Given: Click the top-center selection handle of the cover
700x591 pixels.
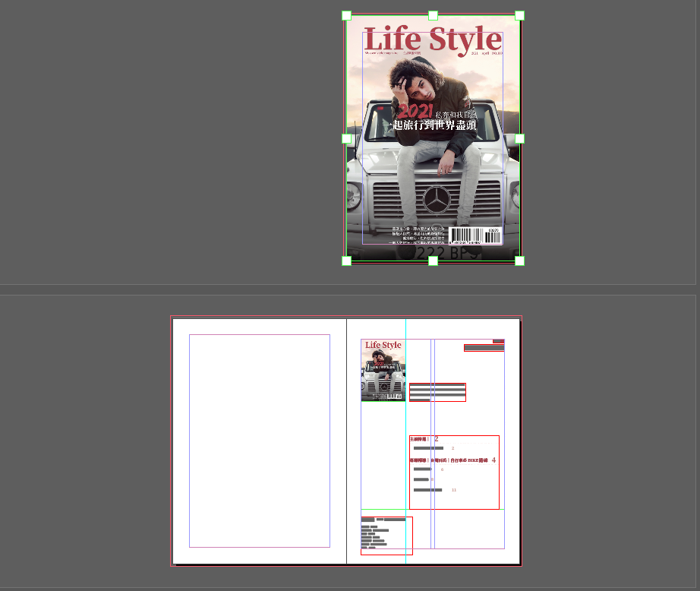Looking at the screenshot, I should pos(433,16).
